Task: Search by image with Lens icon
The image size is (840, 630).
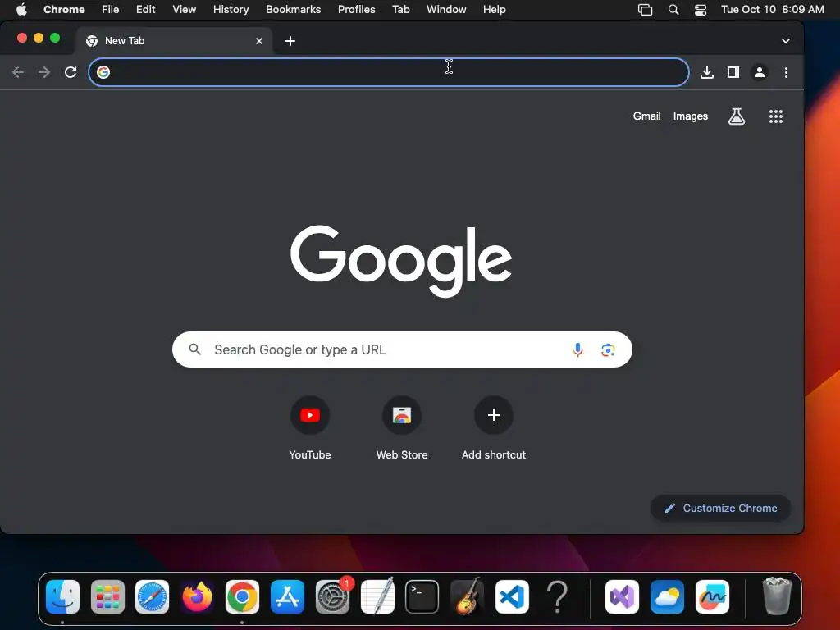Action: (608, 349)
